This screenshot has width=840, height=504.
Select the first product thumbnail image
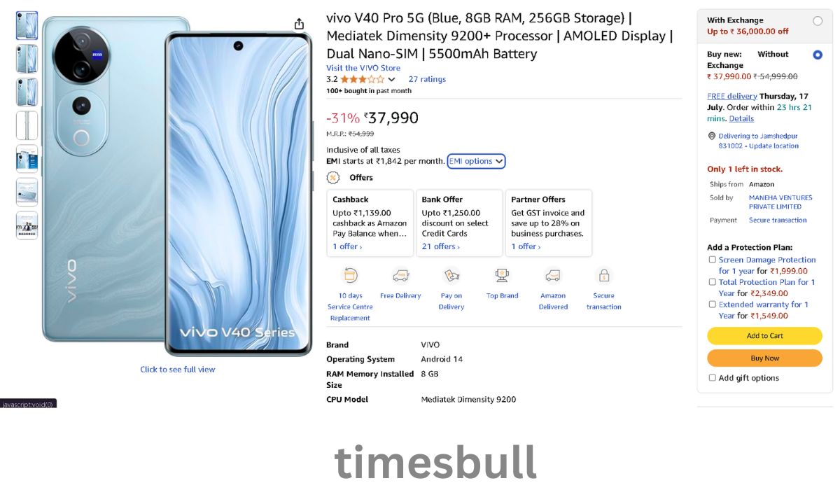click(27, 25)
